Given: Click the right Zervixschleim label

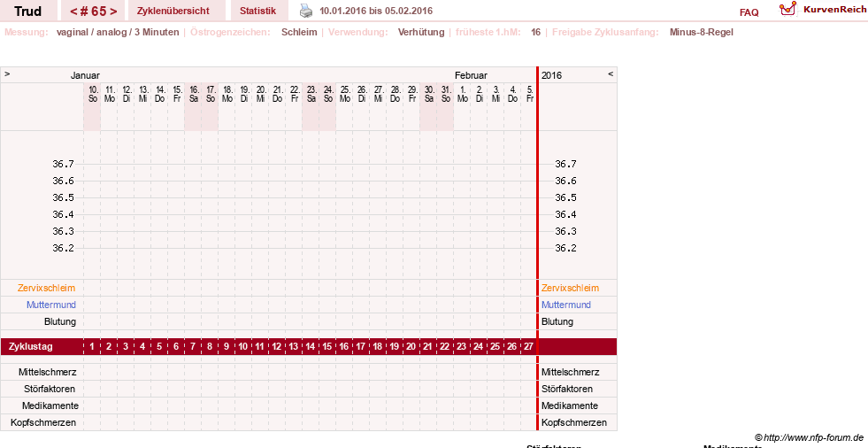Looking at the screenshot, I should point(570,288).
